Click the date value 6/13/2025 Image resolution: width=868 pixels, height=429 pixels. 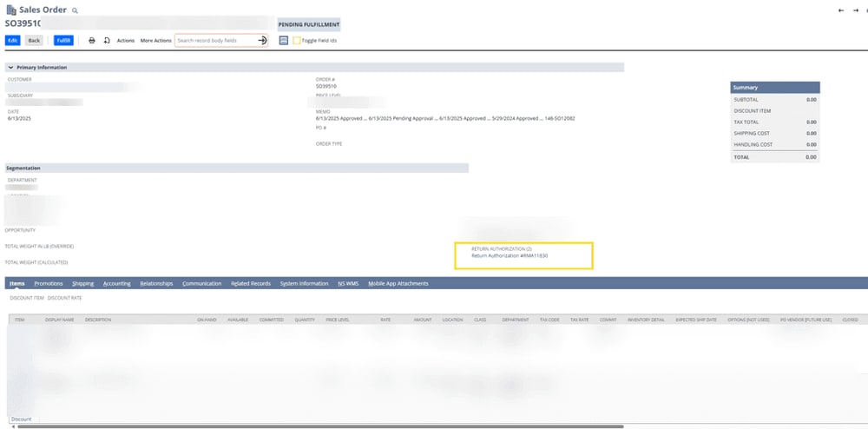tap(19, 118)
